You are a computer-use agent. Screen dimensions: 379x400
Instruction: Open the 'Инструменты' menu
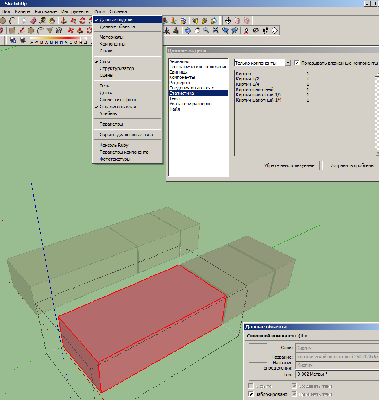75,12
